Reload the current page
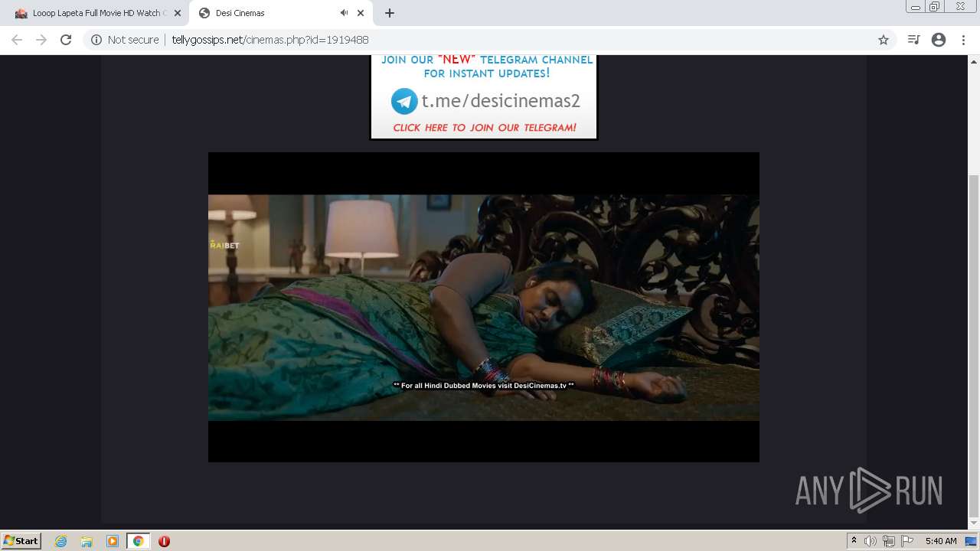This screenshot has height=551, width=980. coord(66,40)
